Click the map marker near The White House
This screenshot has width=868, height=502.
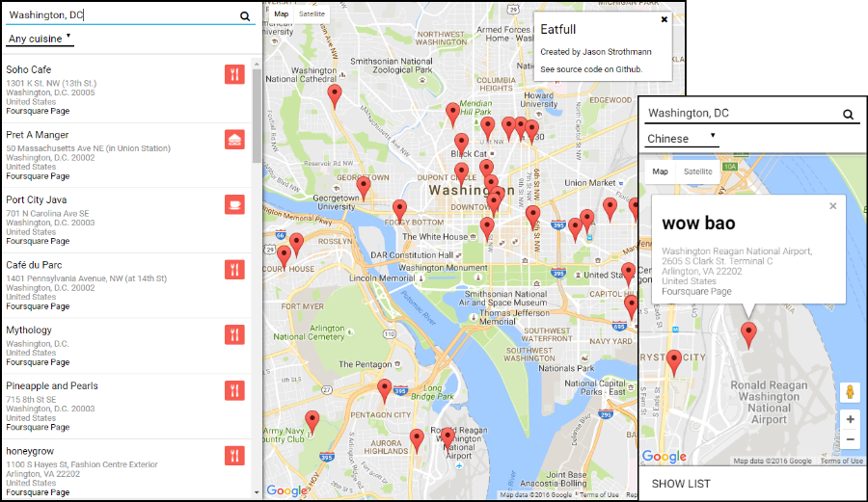click(x=487, y=228)
